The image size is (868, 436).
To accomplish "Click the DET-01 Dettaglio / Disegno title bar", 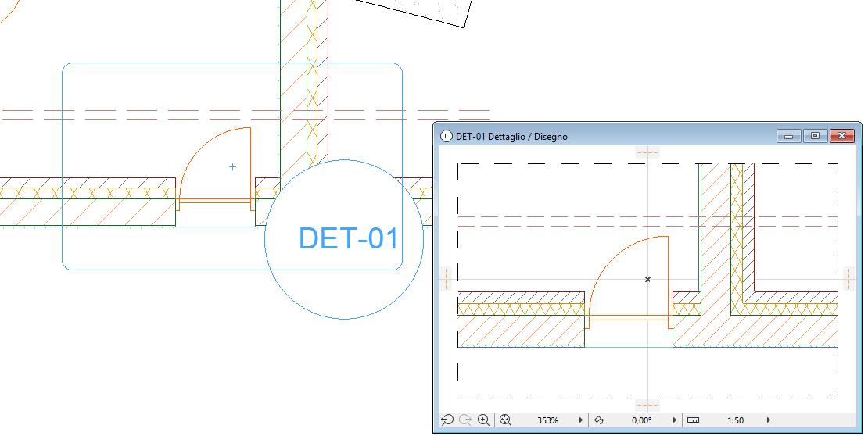I will (x=609, y=136).
